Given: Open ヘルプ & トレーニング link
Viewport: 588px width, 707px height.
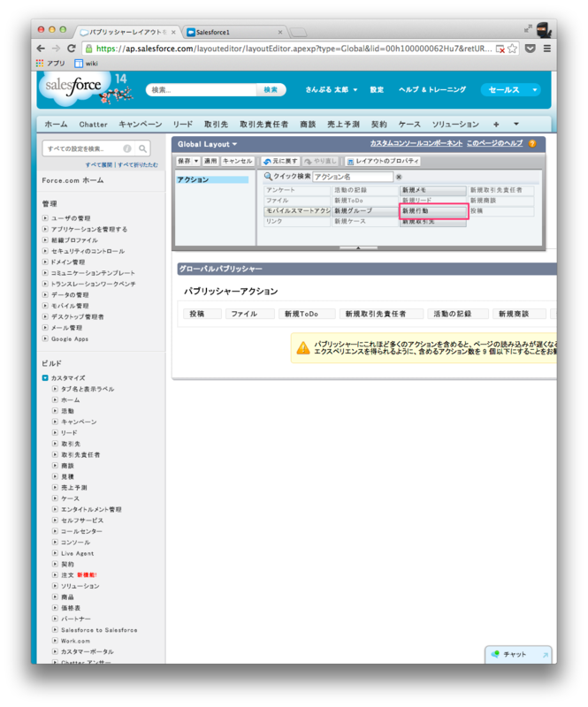Looking at the screenshot, I should pos(431,90).
